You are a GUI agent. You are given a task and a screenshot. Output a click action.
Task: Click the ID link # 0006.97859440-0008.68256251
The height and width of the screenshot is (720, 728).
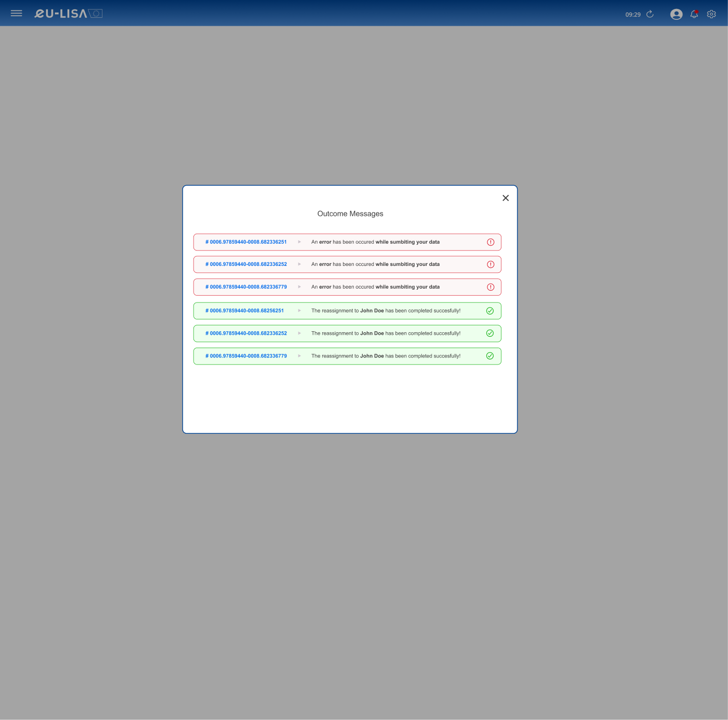coord(244,310)
